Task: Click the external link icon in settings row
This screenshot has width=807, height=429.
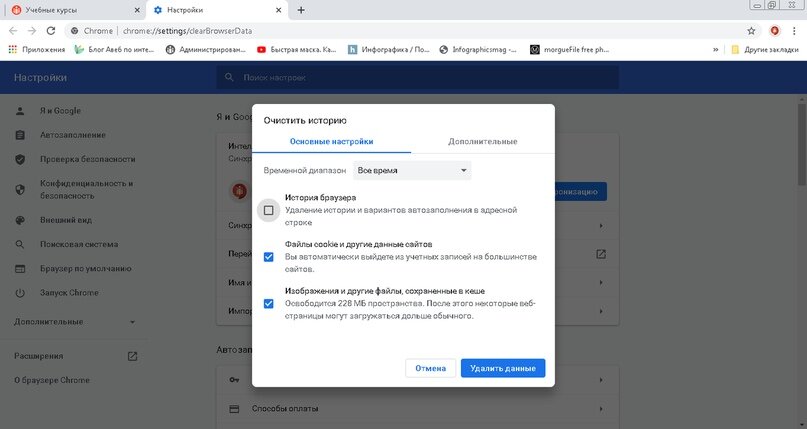Action: (x=601, y=254)
